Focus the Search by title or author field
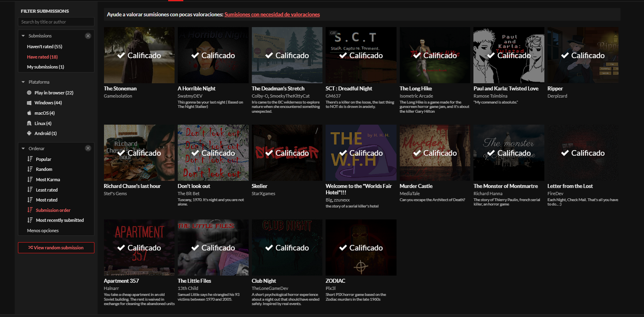The height and width of the screenshot is (317, 644). pyautogui.click(x=56, y=22)
